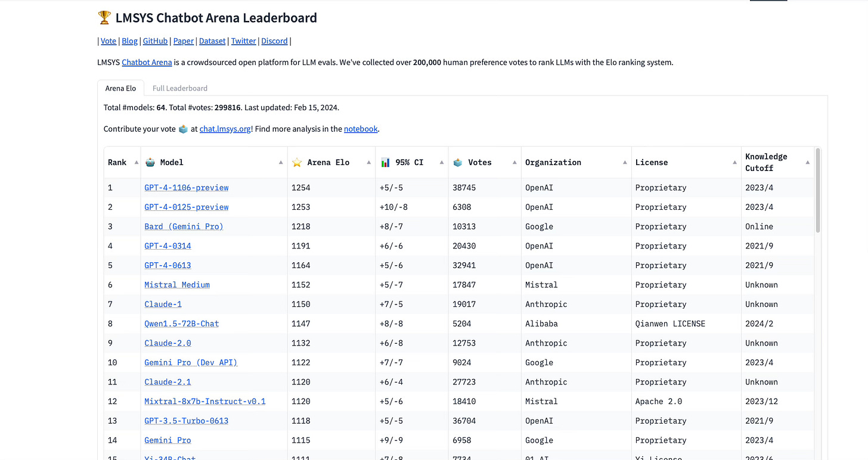The width and height of the screenshot is (868, 460).
Task: Follow the Chatbot Arena link
Action: point(147,62)
